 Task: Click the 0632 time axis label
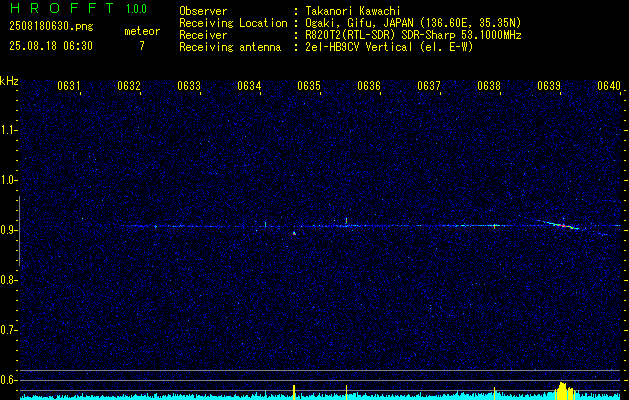[129, 86]
